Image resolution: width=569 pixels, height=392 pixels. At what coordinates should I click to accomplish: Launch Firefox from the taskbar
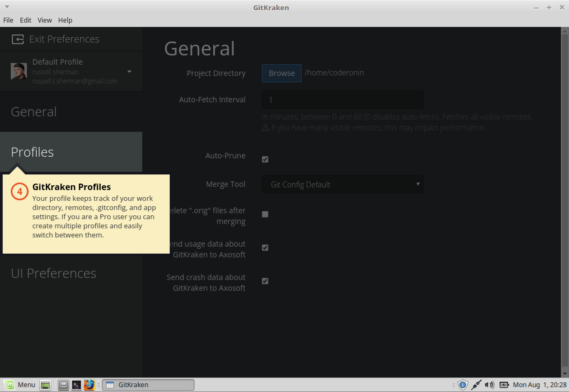89,385
